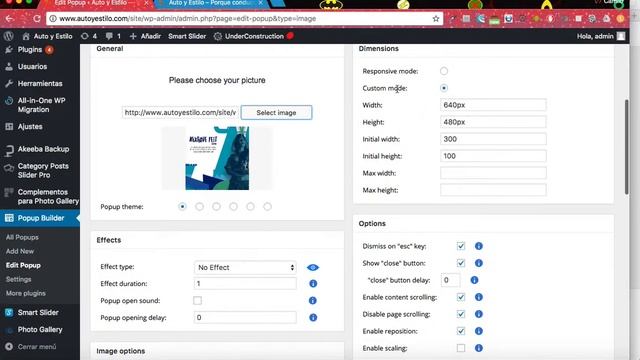Click info icon for Effect duration
This screenshot has width=640, height=360.
pos(313,284)
